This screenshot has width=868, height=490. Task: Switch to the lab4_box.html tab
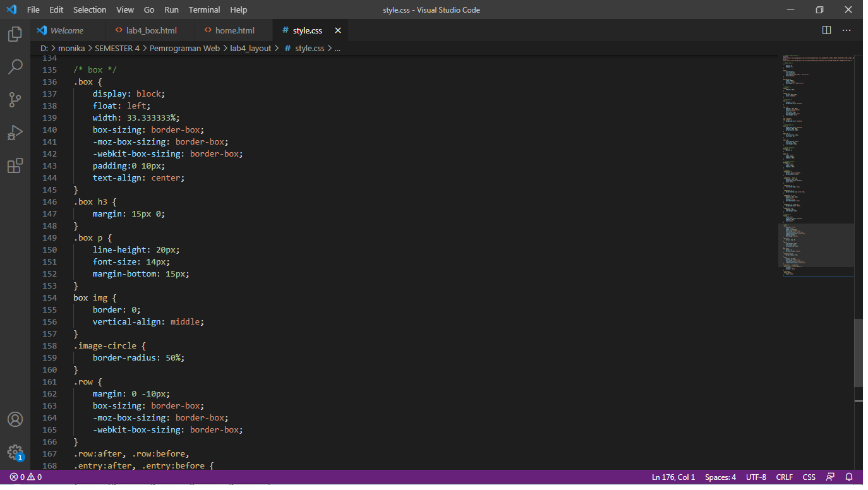pyautogui.click(x=151, y=30)
